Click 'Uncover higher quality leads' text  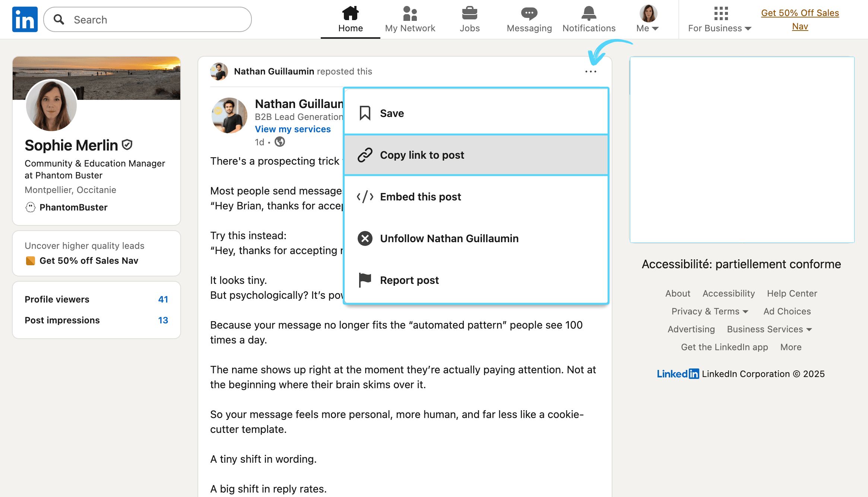(x=85, y=246)
